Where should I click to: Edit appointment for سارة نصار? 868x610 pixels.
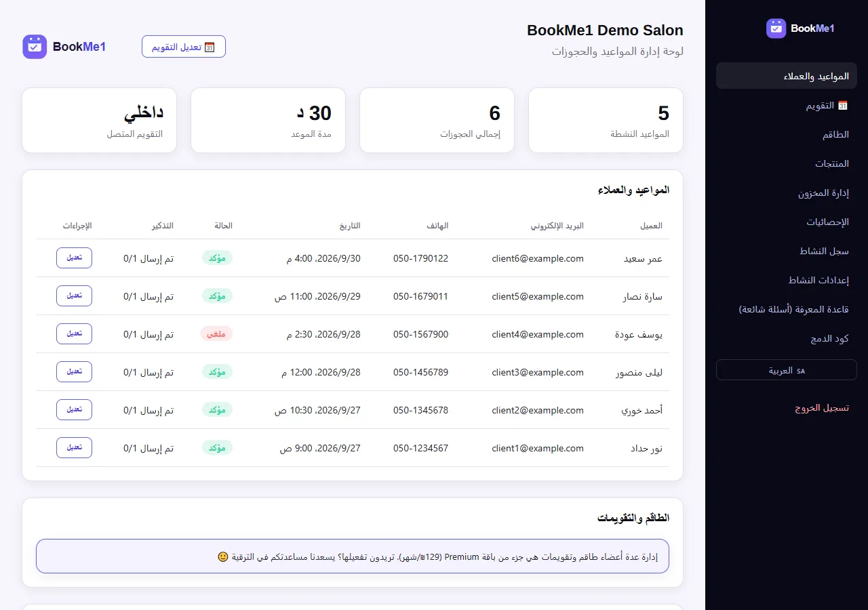[75, 296]
